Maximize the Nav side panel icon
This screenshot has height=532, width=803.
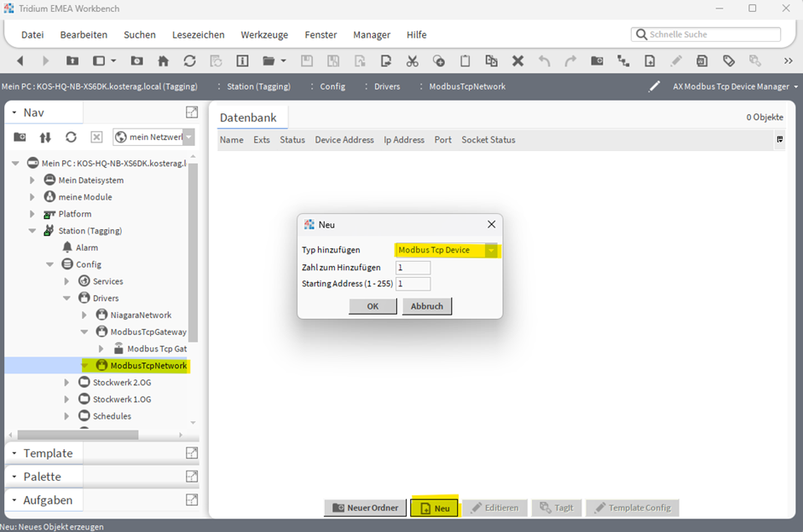pyautogui.click(x=192, y=113)
